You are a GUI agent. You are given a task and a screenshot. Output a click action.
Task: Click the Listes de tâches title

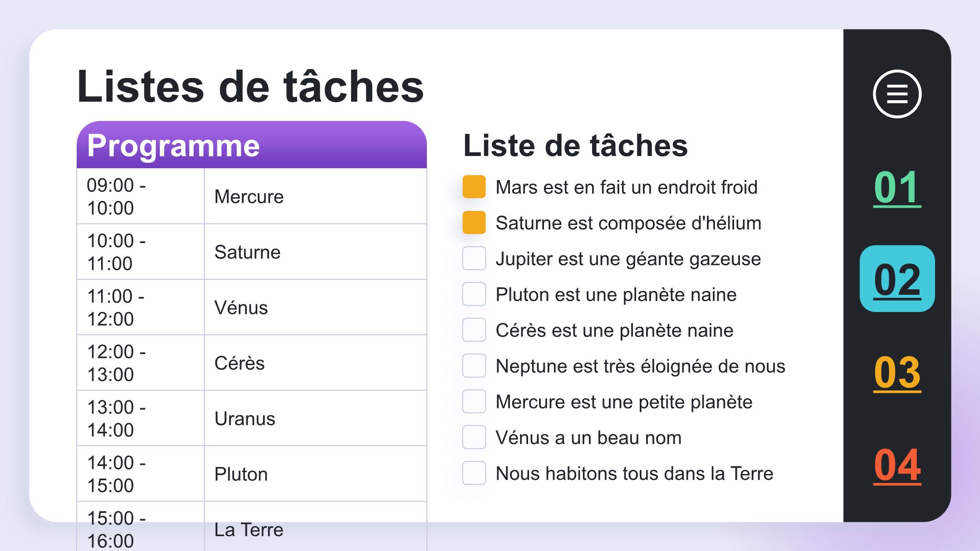(x=250, y=86)
